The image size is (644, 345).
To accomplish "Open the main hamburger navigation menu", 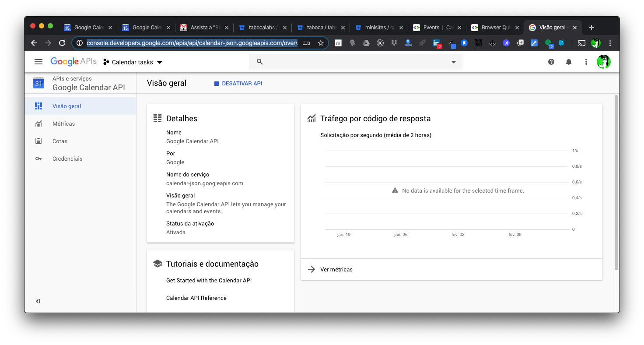I will [38, 62].
